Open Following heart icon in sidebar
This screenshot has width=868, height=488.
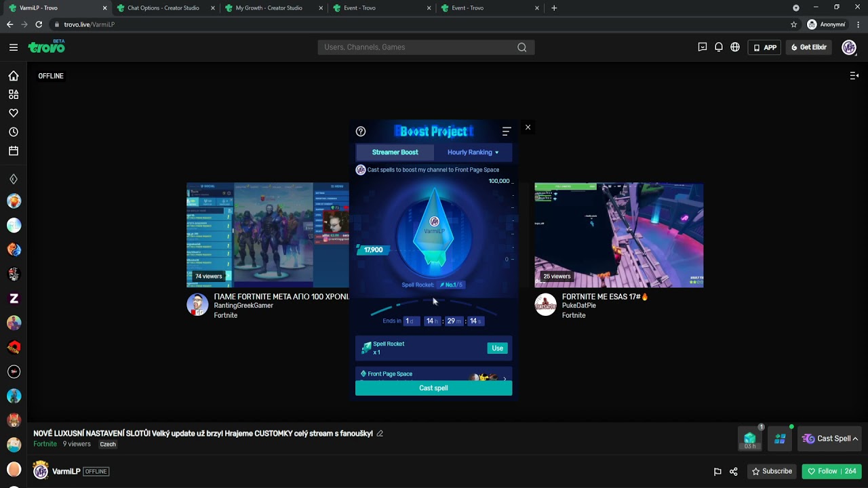tap(14, 113)
